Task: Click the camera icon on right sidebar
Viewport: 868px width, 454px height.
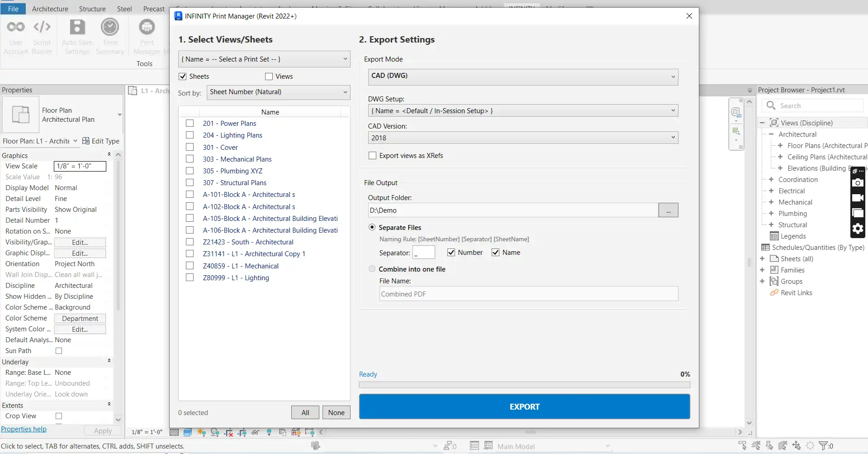Action: 858,183
